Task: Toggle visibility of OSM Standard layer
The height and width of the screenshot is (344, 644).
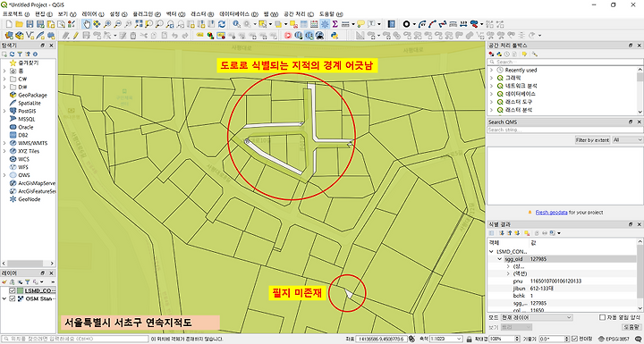Action: [x=12, y=298]
